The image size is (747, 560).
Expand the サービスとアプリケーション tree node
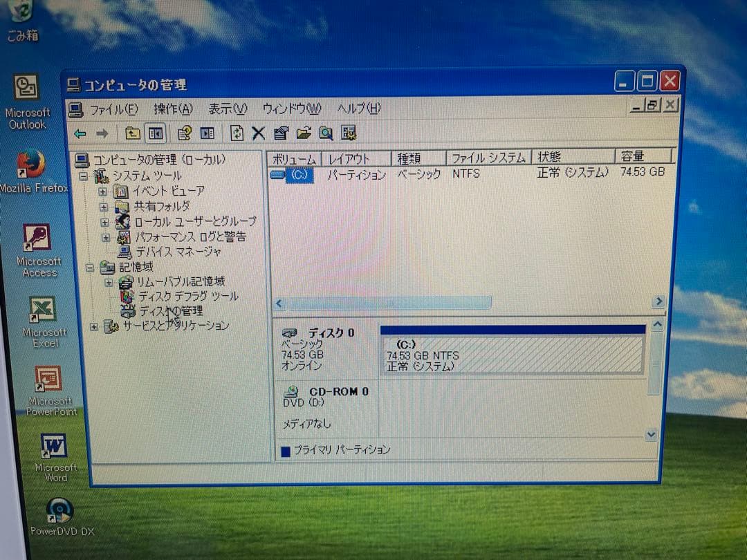pyautogui.click(x=95, y=326)
